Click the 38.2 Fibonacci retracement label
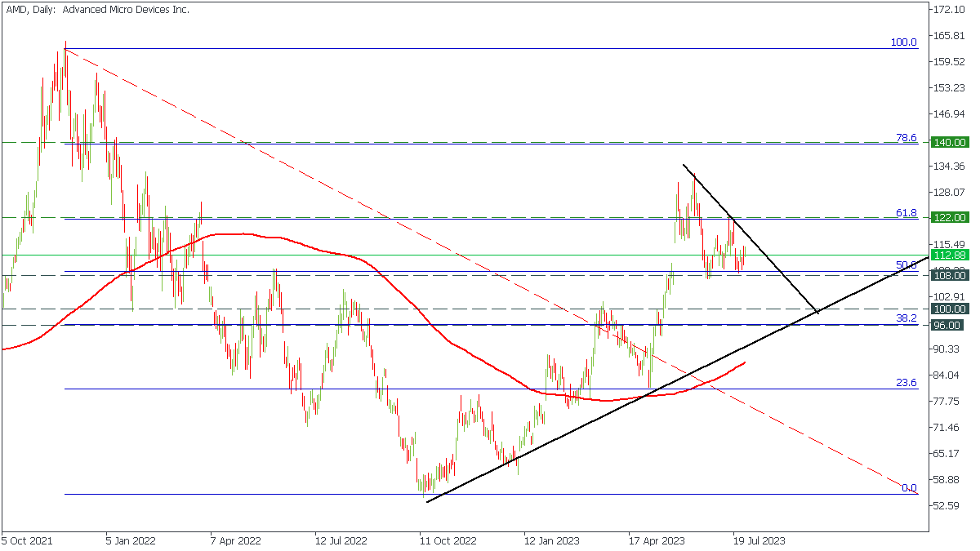980x551 pixels. point(906,318)
